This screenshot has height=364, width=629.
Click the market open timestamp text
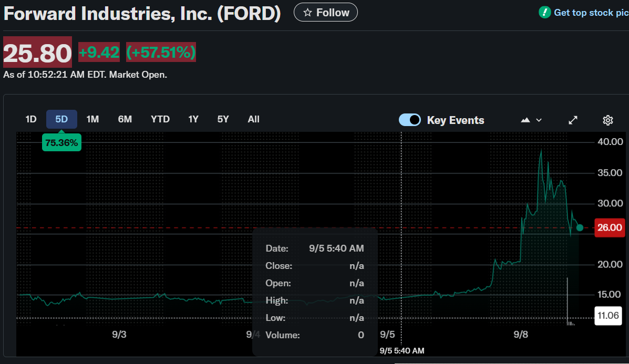[x=85, y=75]
